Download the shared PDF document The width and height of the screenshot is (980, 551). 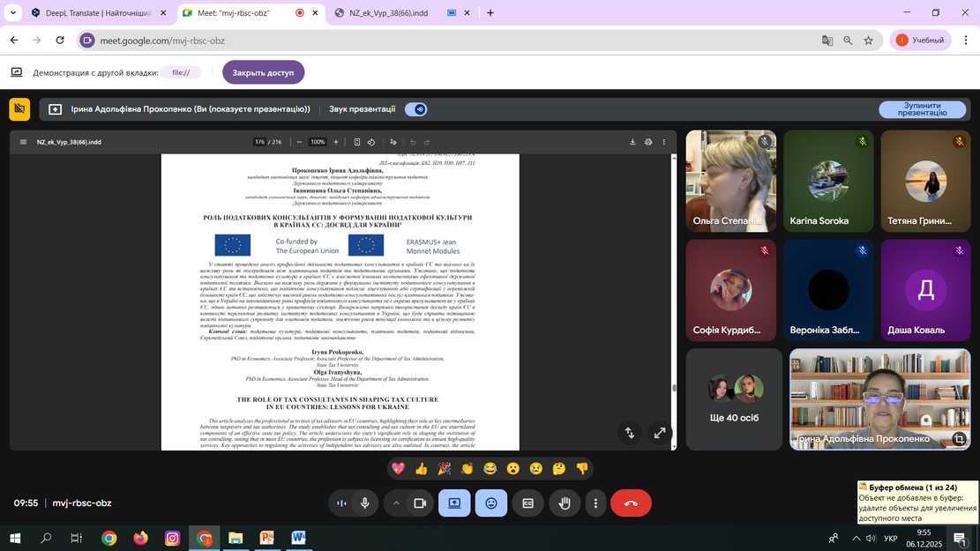pyautogui.click(x=632, y=142)
